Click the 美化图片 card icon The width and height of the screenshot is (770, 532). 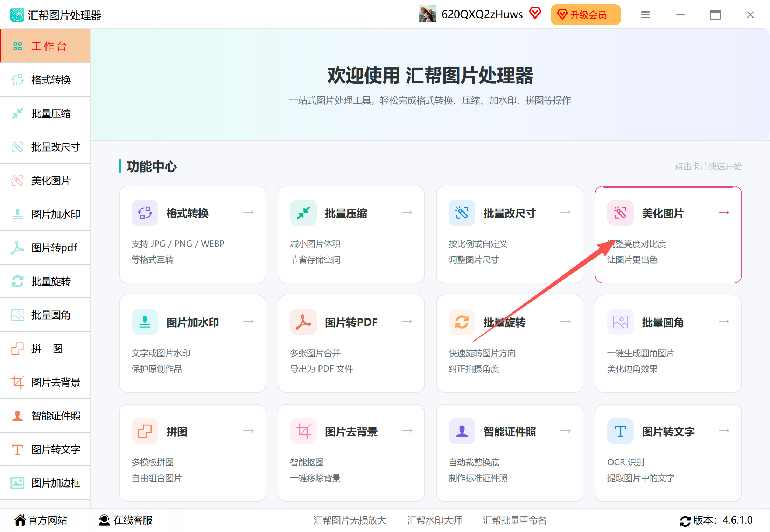click(621, 213)
